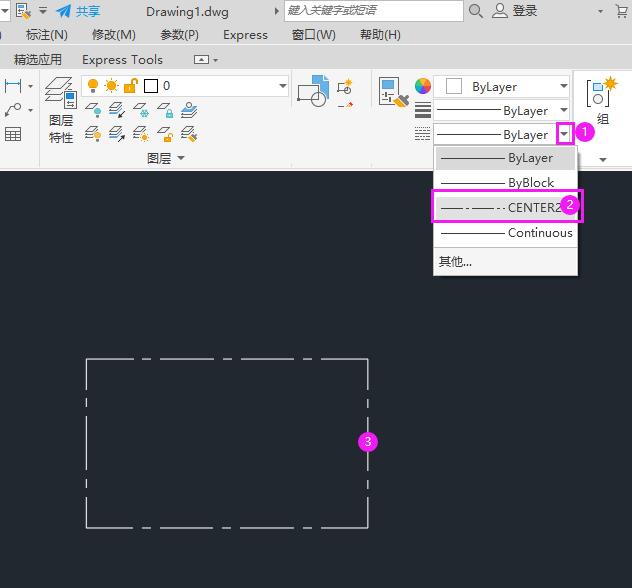Click the linear dimension tool icon
The height and width of the screenshot is (588, 632).
coord(13,86)
